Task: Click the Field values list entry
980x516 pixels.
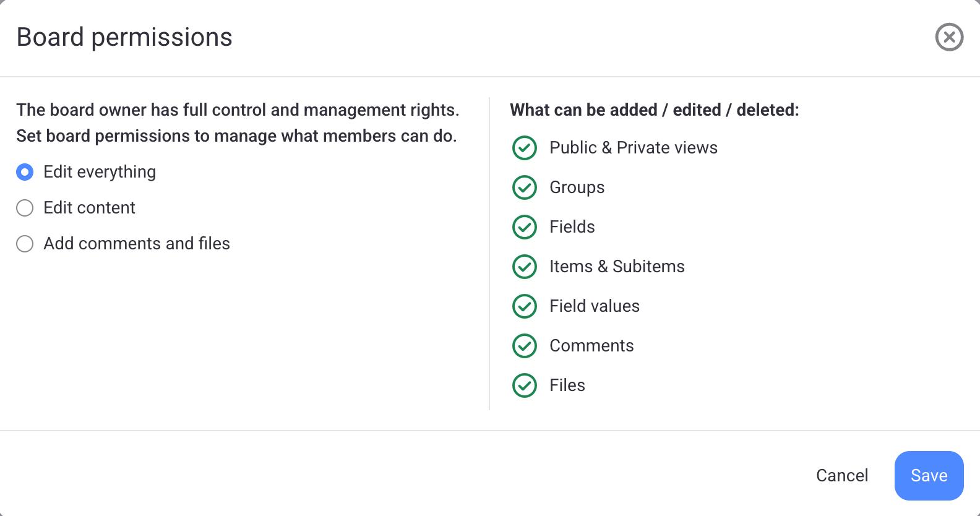Action: [594, 306]
